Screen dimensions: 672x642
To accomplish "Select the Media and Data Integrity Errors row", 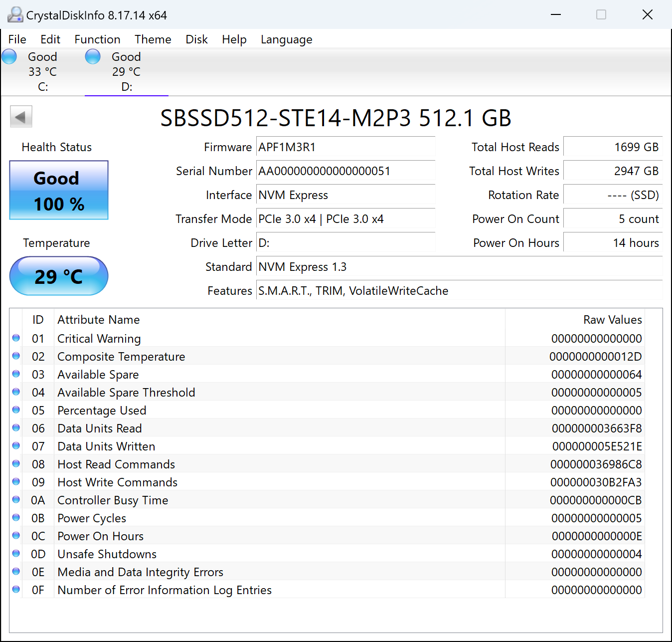I will pos(140,572).
